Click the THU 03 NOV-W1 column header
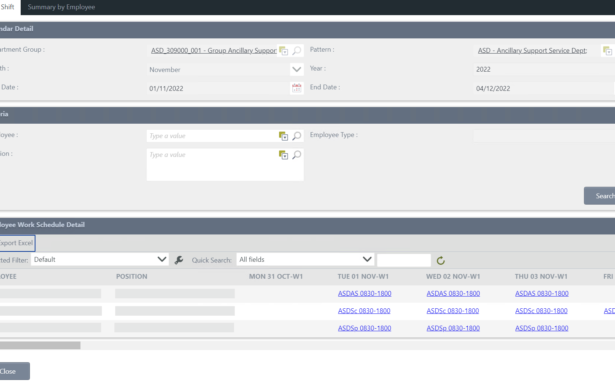The height and width of the screenshot is (384, 615). coord(541,277)
